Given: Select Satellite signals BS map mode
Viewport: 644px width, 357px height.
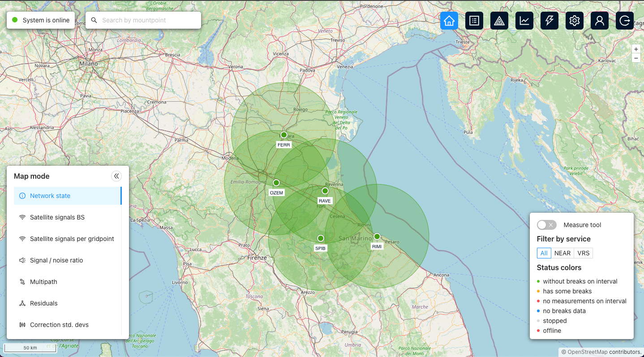Looking at the screenshot, I should coord(57,217).
